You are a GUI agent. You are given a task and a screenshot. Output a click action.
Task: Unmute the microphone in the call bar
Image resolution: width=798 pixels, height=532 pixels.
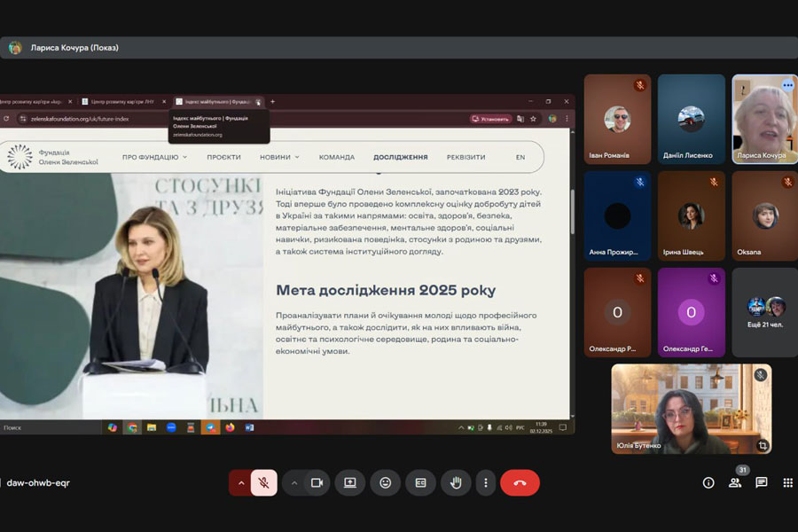(263, 482)
